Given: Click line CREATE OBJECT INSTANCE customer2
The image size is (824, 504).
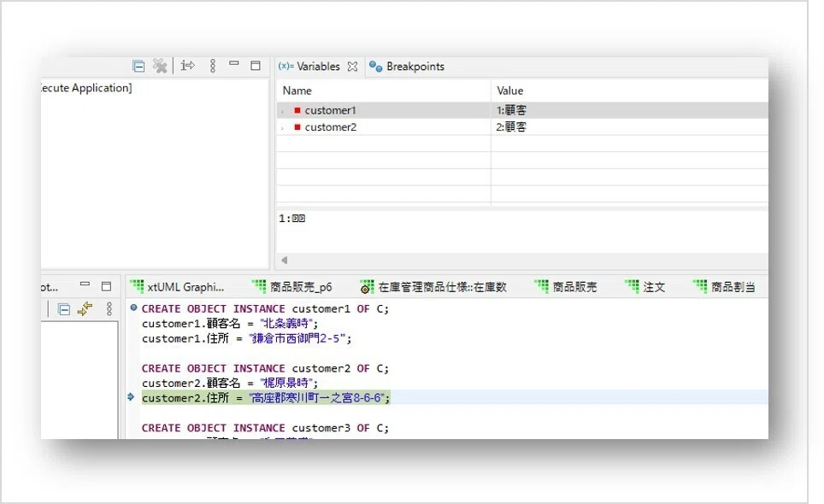Looking at the screenshot, I should pos(265,368).
